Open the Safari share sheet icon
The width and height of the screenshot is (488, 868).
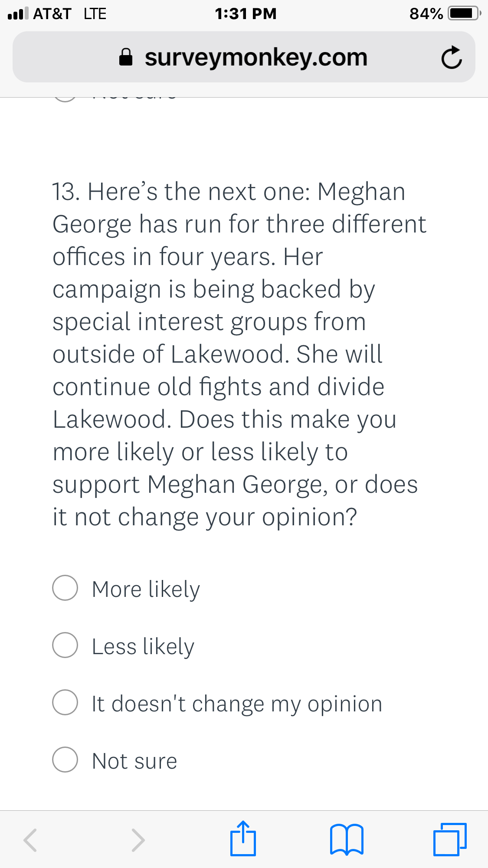pyautogui.click(x=243, y=839)
